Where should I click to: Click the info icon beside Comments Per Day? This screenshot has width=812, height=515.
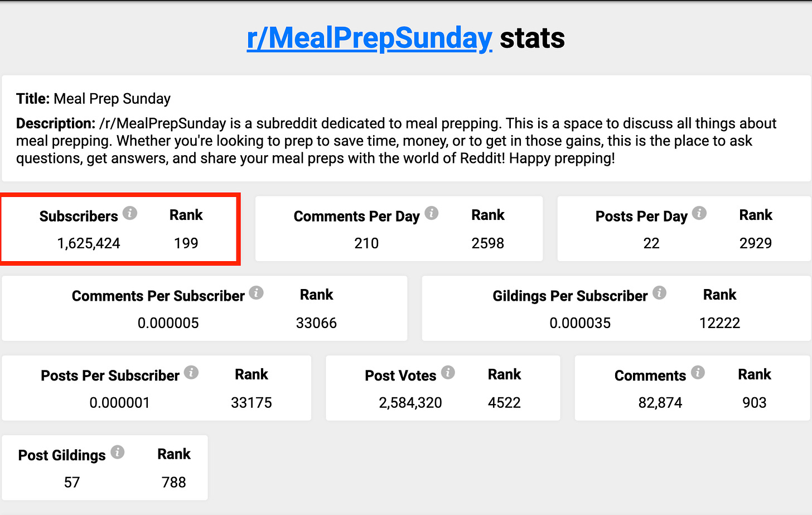pyautogui.click(x=432, y=213)
